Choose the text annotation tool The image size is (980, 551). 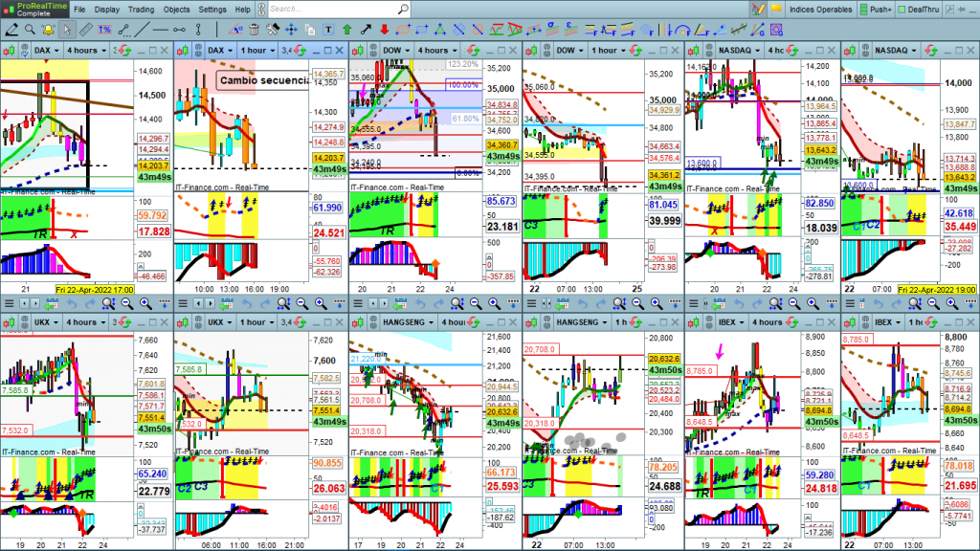pos(326,30)
